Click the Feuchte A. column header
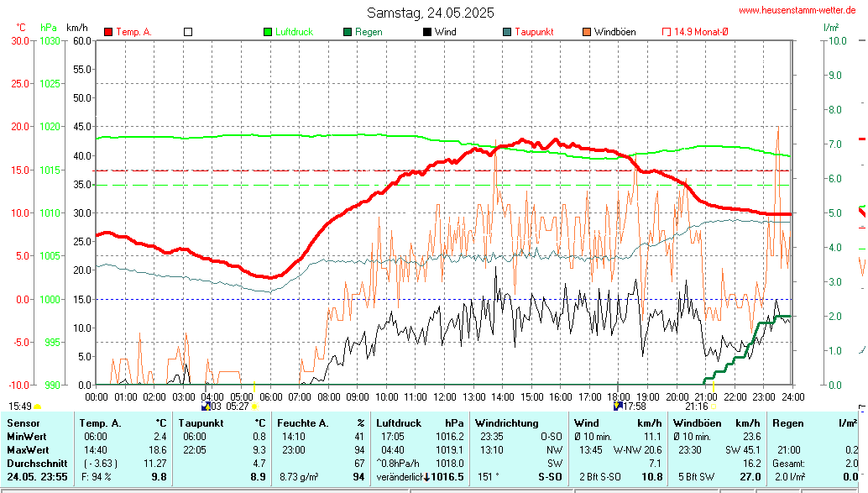868x493 pixels. [303, 422]
